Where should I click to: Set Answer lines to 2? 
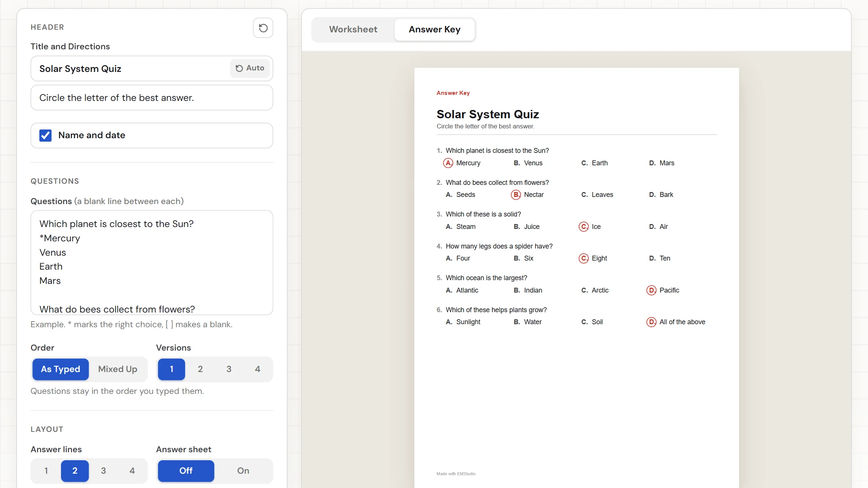(75, 471)
